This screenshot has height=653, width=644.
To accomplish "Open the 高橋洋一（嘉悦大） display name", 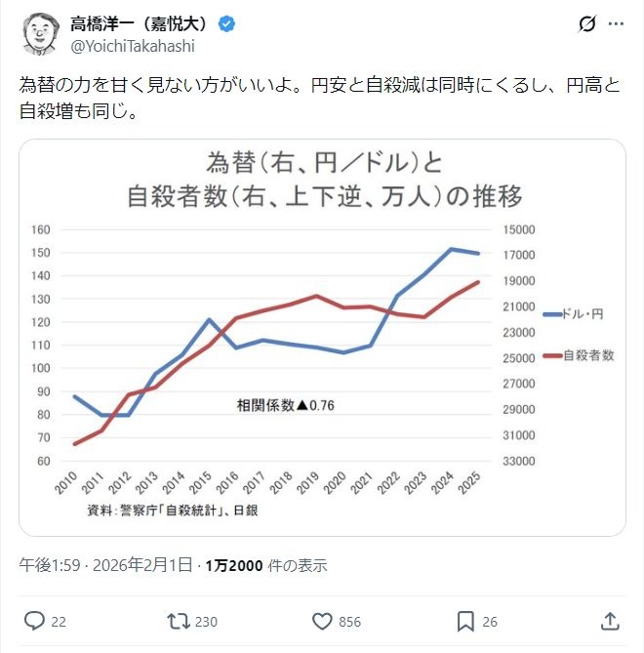I will [141, 23].
